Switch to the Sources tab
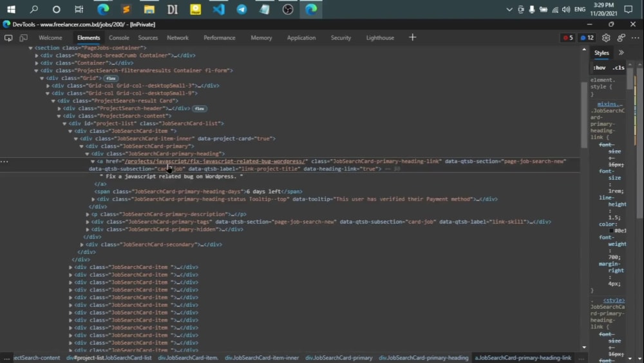This screenshot has height=363, width=644. click(x=148, y=38)
